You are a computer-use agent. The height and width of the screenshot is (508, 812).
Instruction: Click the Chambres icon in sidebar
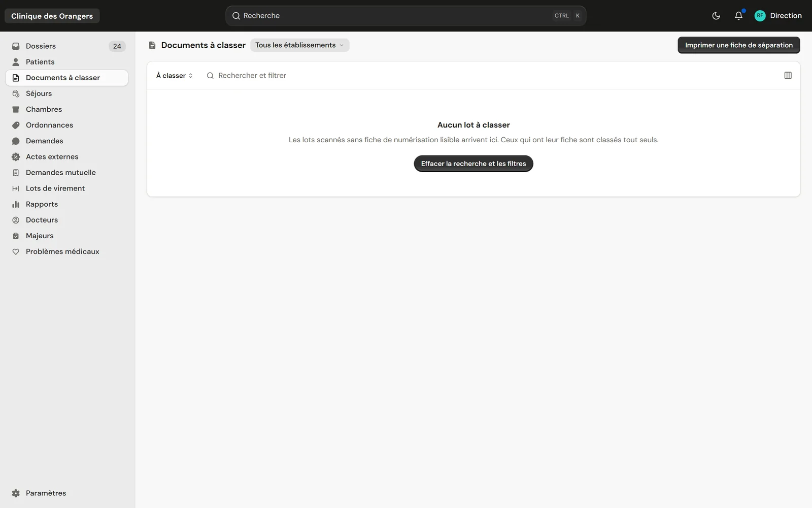(16, 109)
